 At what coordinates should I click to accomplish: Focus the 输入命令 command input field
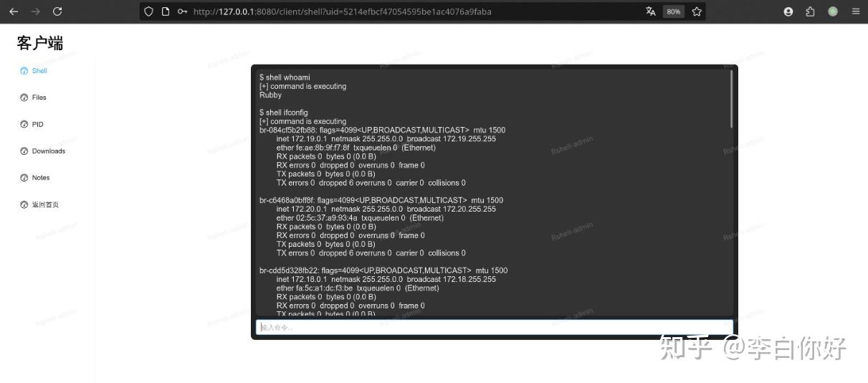tap(495, 327)
